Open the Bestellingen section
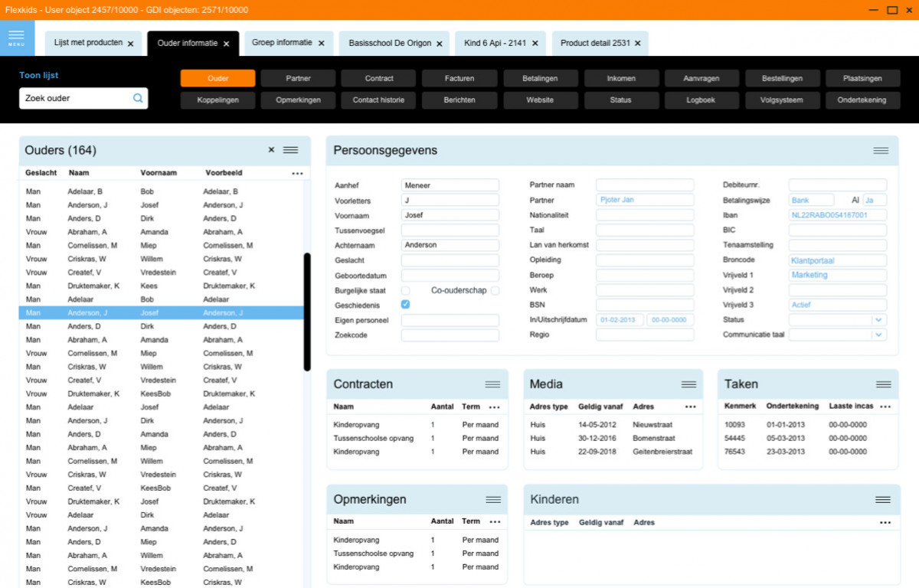919x588 pixels. coord(783,78)
